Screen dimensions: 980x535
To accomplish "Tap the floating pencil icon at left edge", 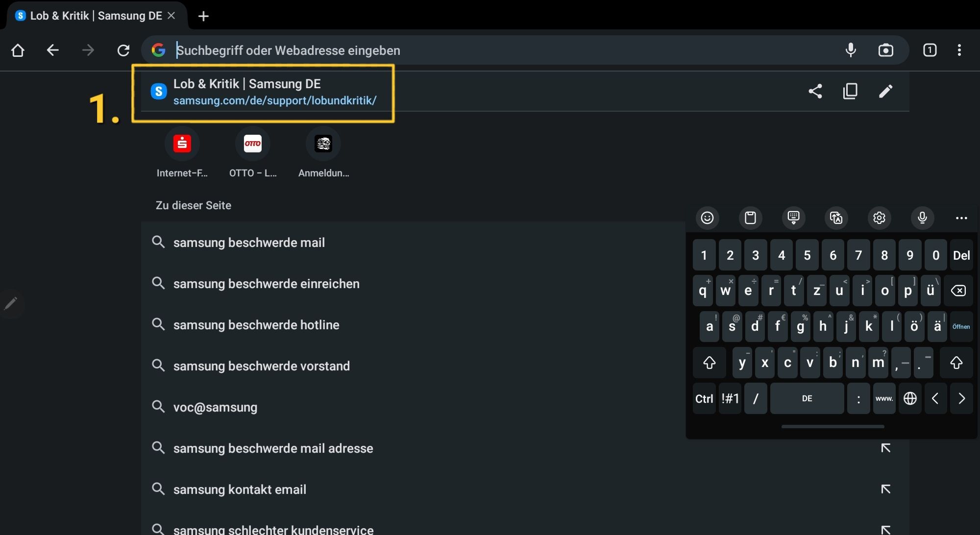I will point(11,304).
